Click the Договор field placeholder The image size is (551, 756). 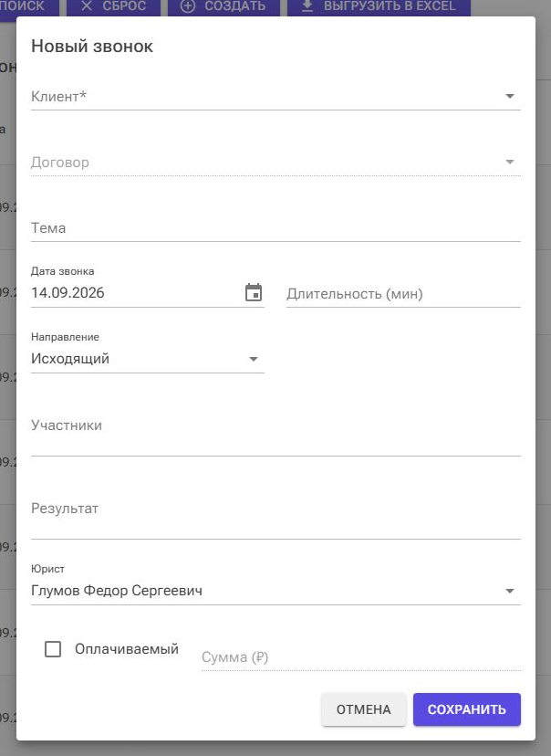click(60, 162)
